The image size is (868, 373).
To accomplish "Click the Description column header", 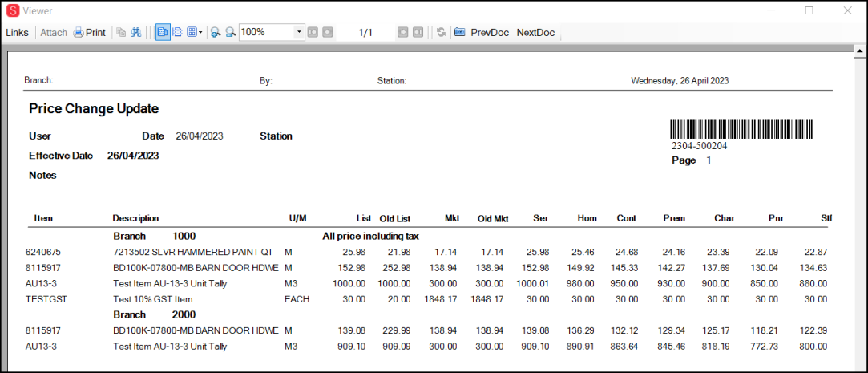I will point(135,218).
